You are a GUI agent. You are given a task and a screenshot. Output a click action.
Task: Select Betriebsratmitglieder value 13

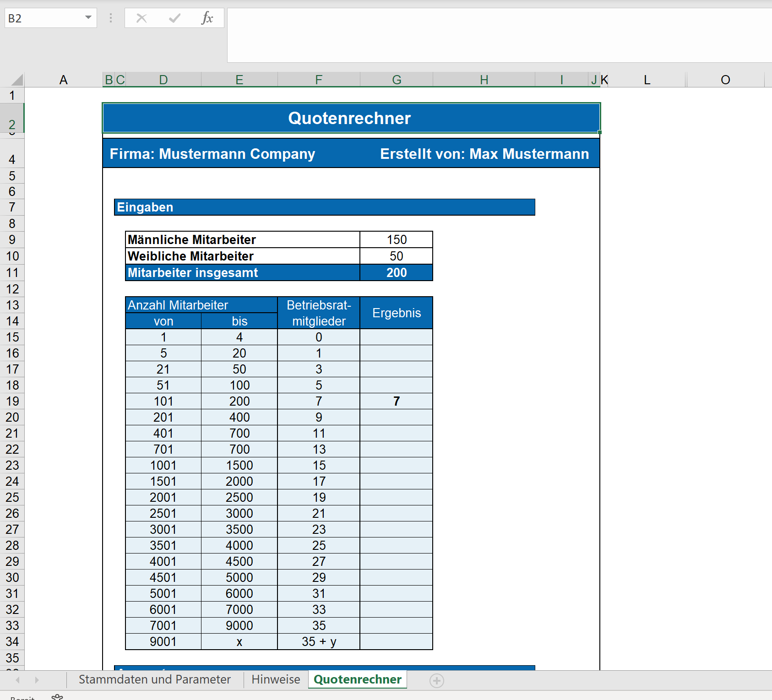click(x=319, y=450)
